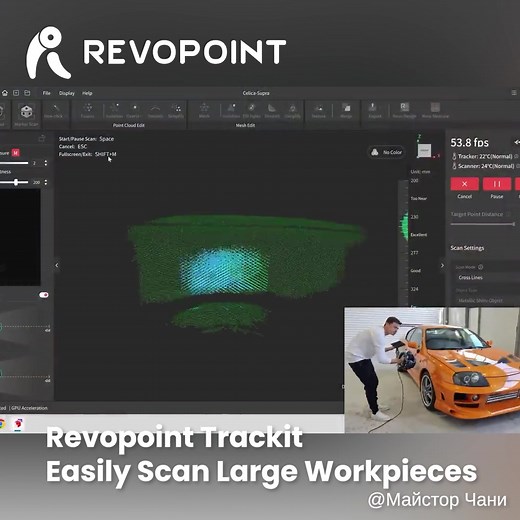
Task: Collapse the right panel with arrow
Action: [x=442, y=266]
